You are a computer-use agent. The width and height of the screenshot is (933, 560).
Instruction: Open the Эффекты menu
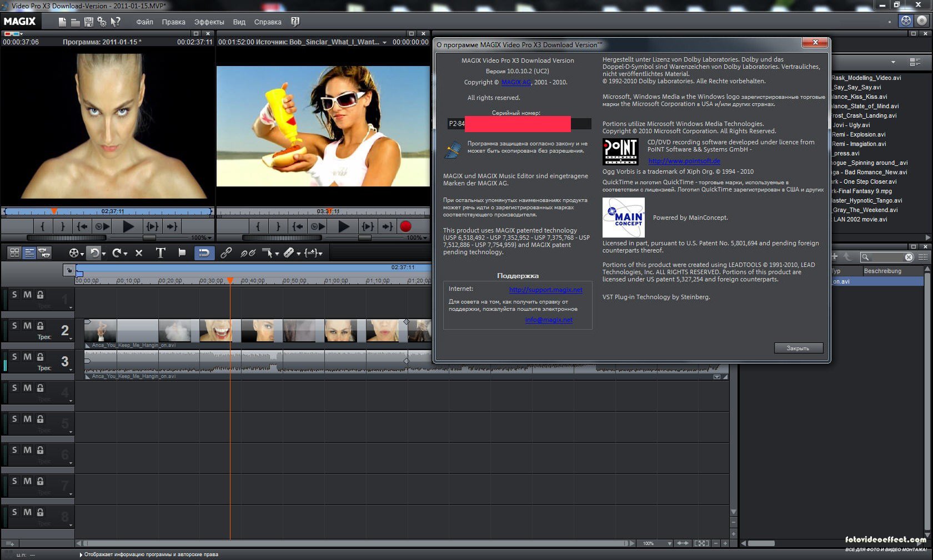209,22
